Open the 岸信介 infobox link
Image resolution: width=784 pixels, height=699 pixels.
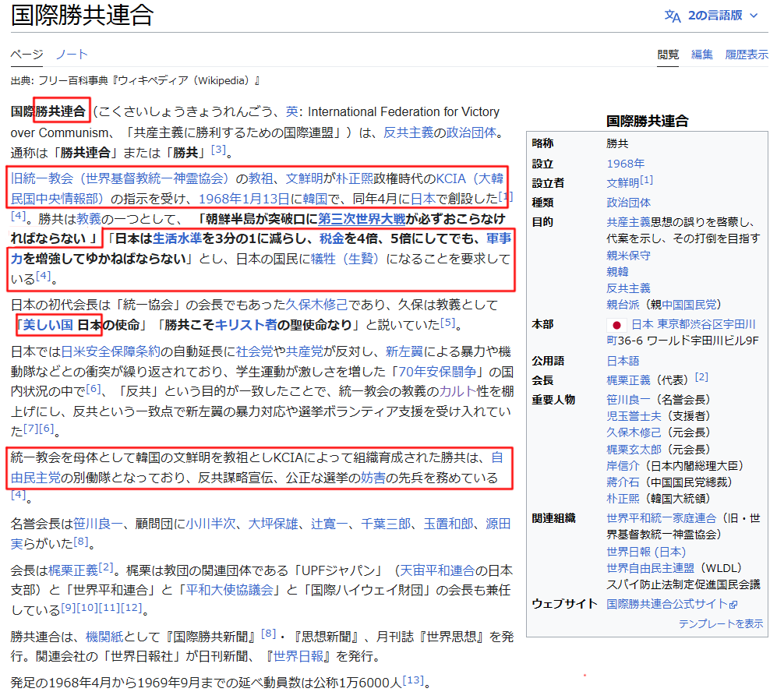[x=623, y=466]
